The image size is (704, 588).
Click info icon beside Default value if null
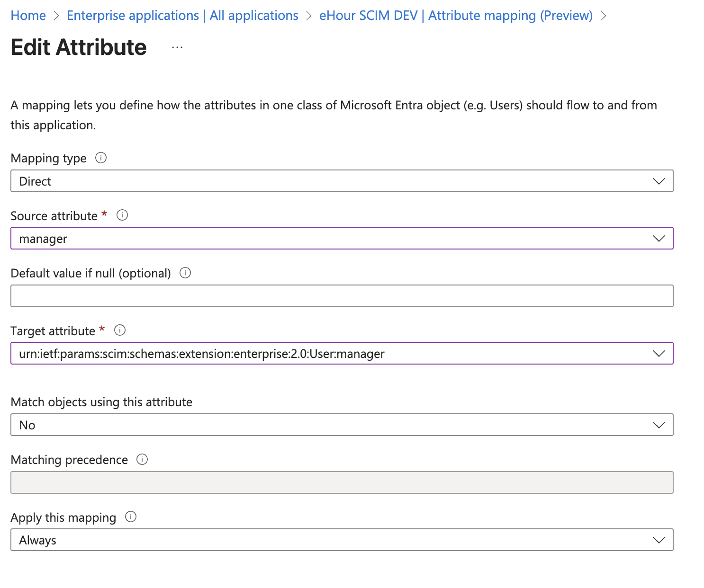185,273
